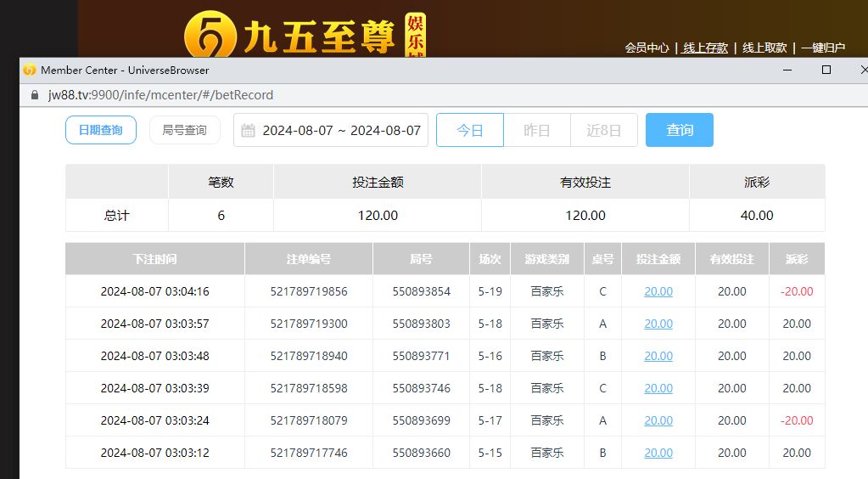Viewport: 868px width, 479px height.
Task: Select the 今日 date range option
Action: tap(470, 130)
